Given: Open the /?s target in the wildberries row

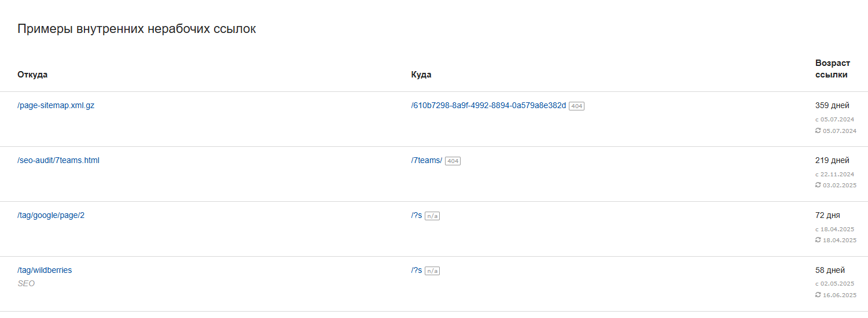Looking at the screenshot, I should click(417, 270).
